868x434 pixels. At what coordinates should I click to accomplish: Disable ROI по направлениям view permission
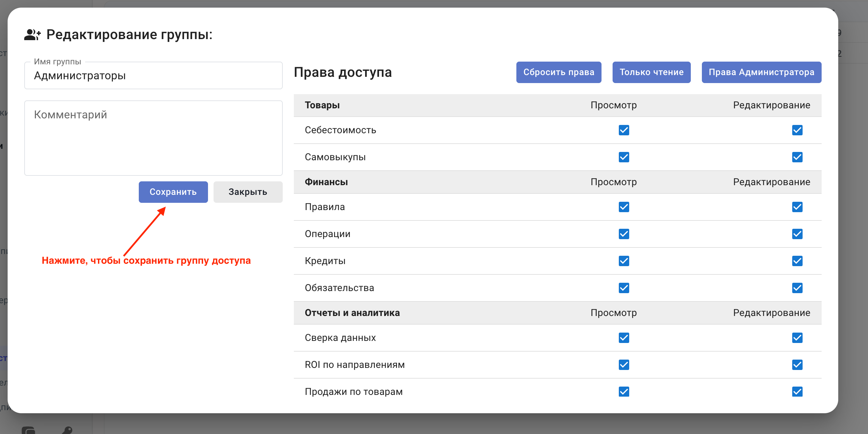pos(624,365)
